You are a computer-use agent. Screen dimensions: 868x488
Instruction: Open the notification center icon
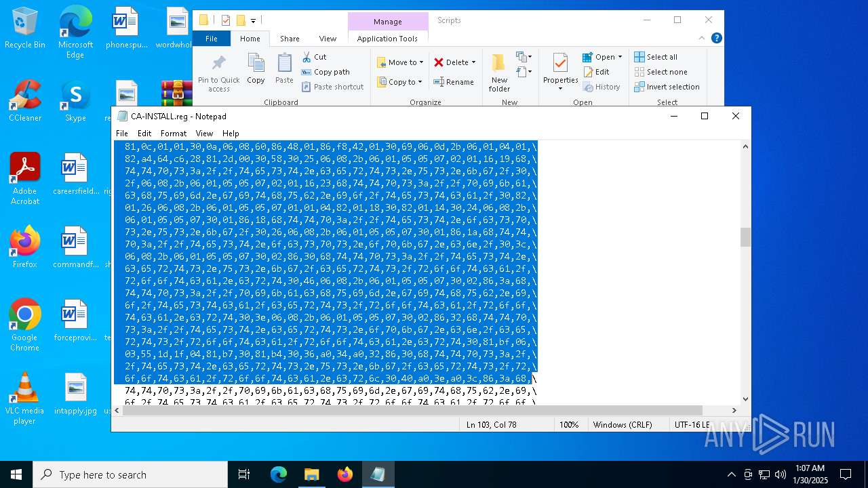[846, 474]
